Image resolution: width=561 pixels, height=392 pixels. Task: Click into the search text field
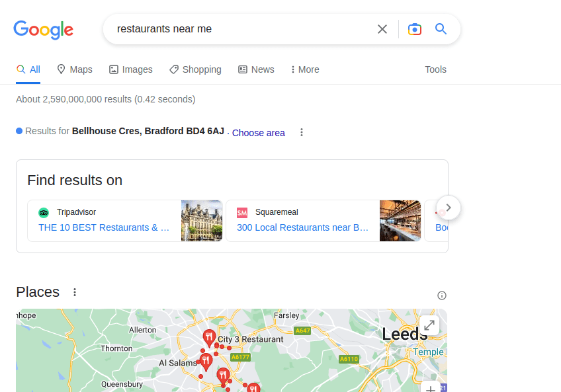coord(238,29)
